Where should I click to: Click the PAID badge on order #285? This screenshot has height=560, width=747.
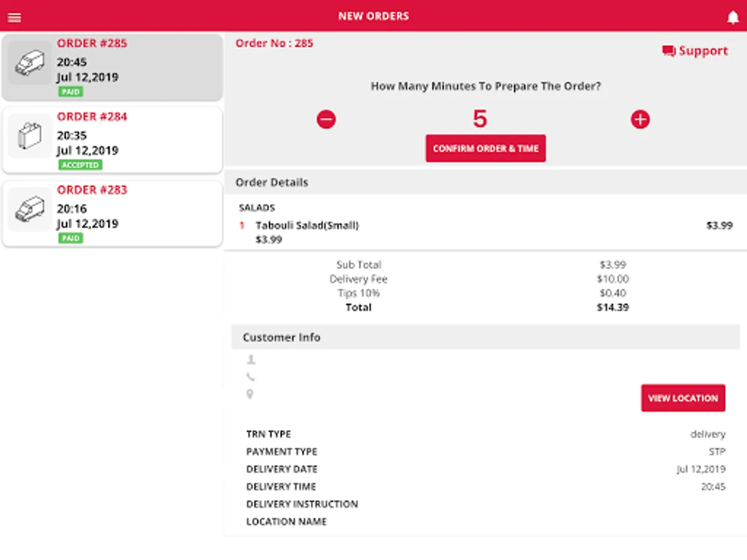point(70,91)
